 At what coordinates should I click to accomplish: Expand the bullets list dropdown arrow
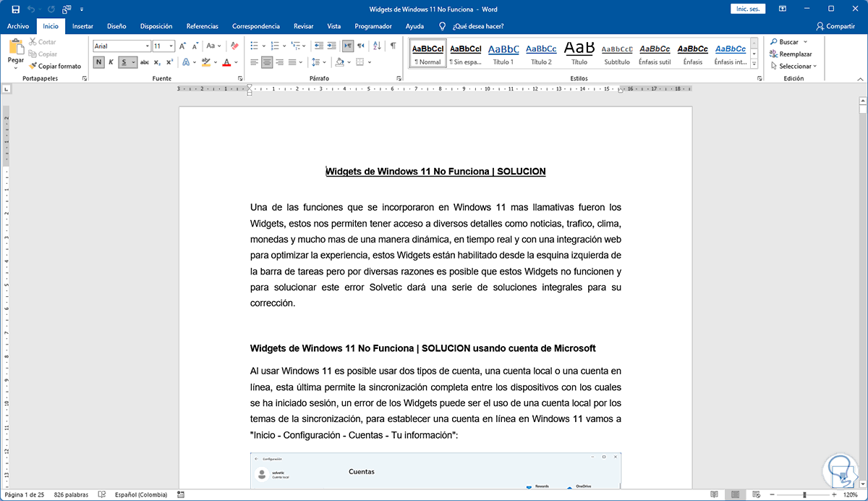coord(263,46)
